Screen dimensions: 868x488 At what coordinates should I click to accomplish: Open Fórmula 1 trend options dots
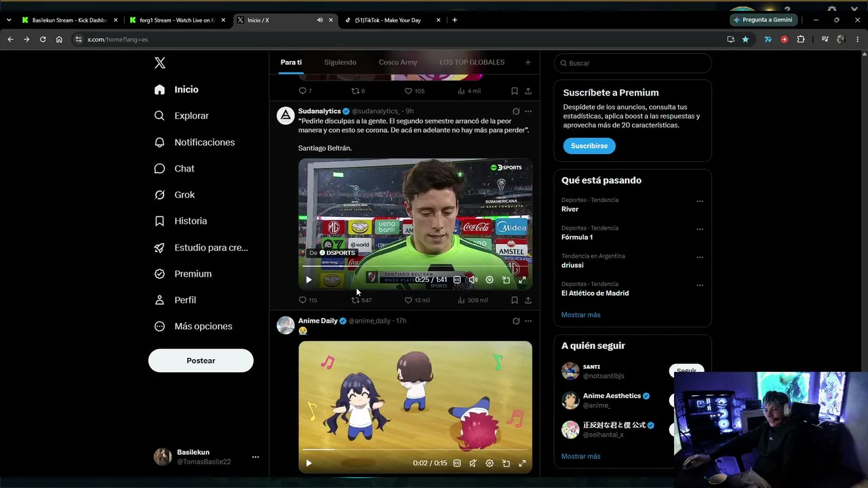(700, 229)
